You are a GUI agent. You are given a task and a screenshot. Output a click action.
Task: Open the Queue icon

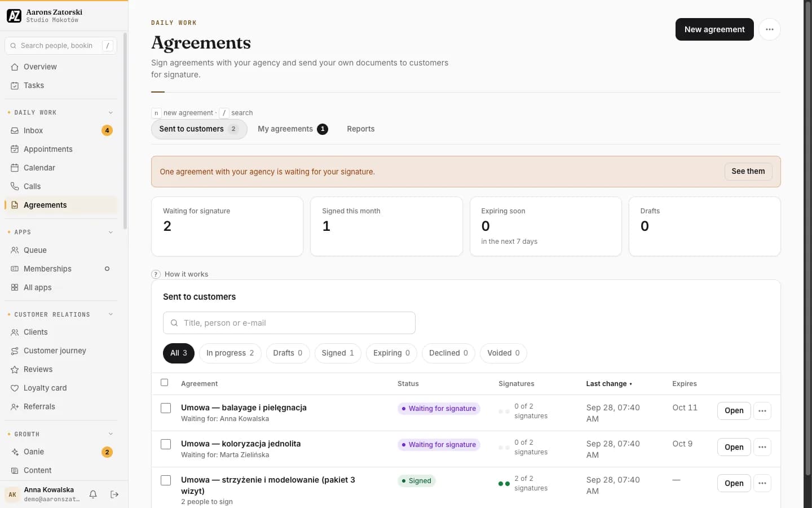point(15,251)
